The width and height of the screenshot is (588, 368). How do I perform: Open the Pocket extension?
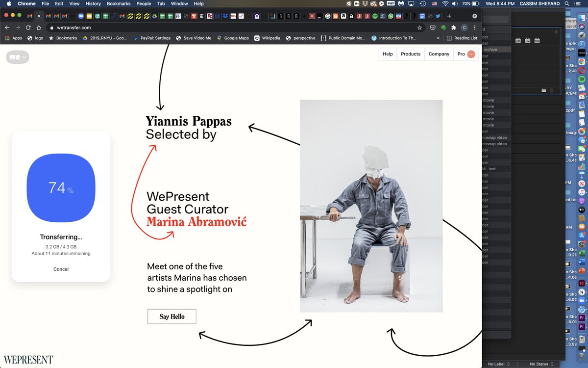433,28
